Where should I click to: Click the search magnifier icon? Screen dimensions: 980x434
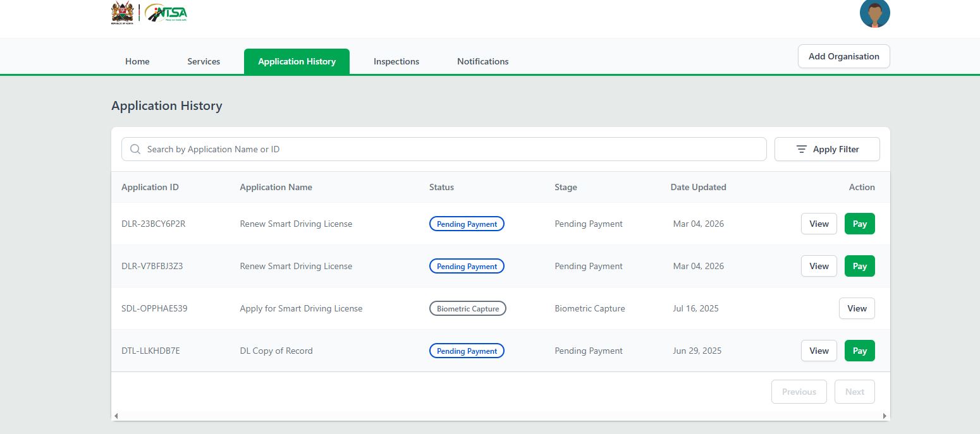(x=135, y=149)
